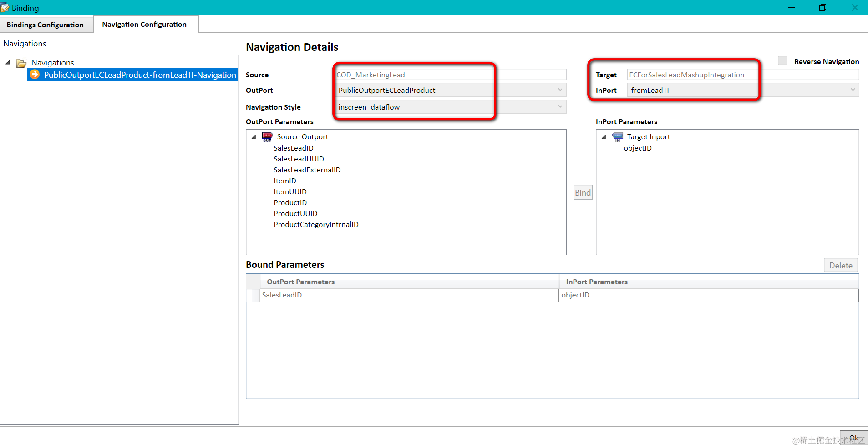Click the orange arrow navigation item icon

pyautogui.click(x=35, y=74)
